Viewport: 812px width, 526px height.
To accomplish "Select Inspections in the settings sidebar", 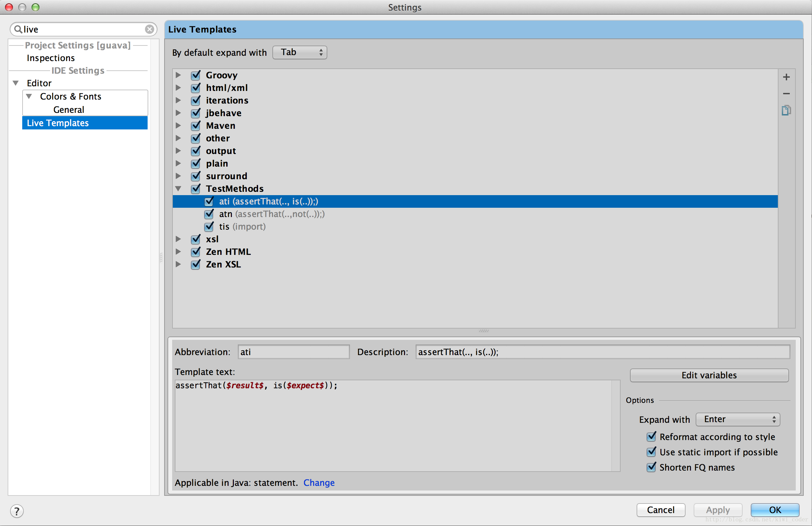I will point(51,58).
